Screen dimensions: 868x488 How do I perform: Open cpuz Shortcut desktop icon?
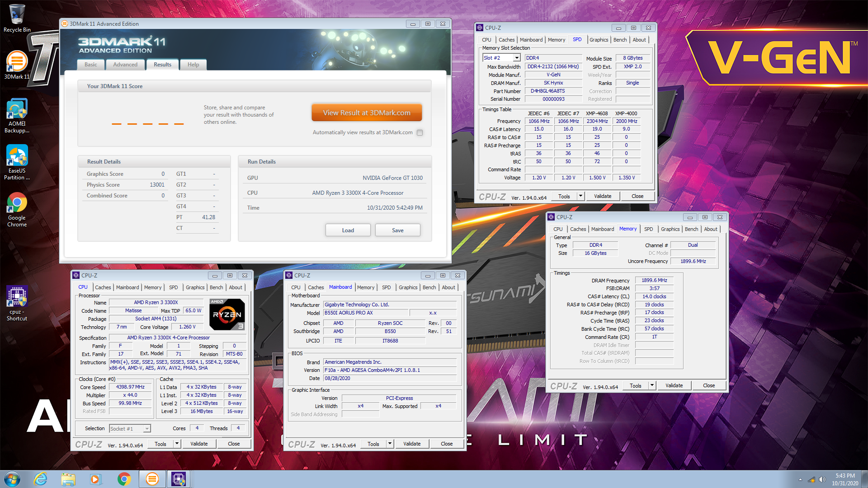[x=17, y=303]
